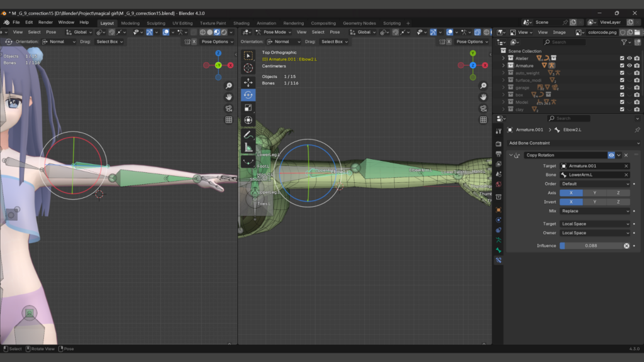Hide Atelier collection in viewport
Image resolution: width=644 pixels, height=362 pixels.
coord(629,58)
